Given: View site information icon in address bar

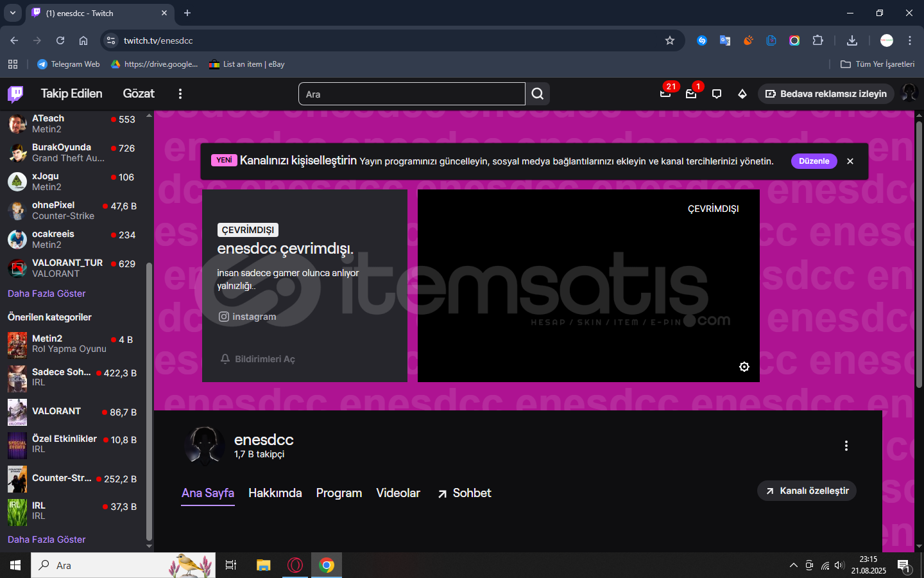Looking at the screenshot, I should click(x=111, y=40).
